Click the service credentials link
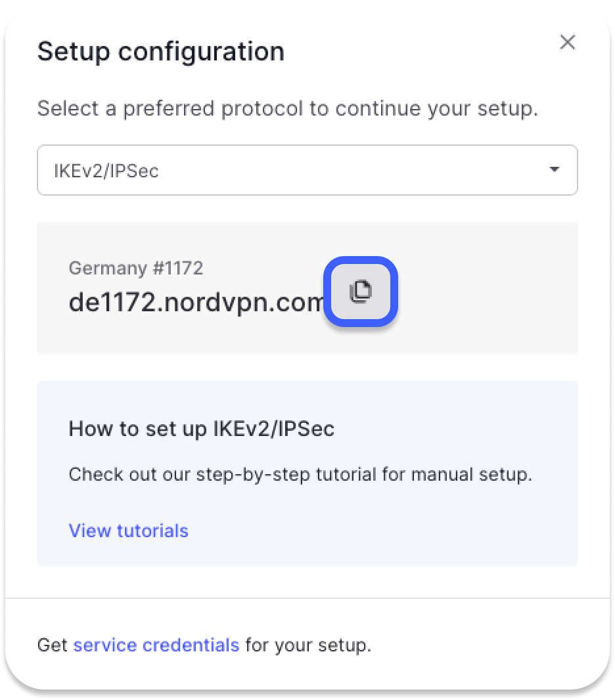615x700 pixels. 157,645
